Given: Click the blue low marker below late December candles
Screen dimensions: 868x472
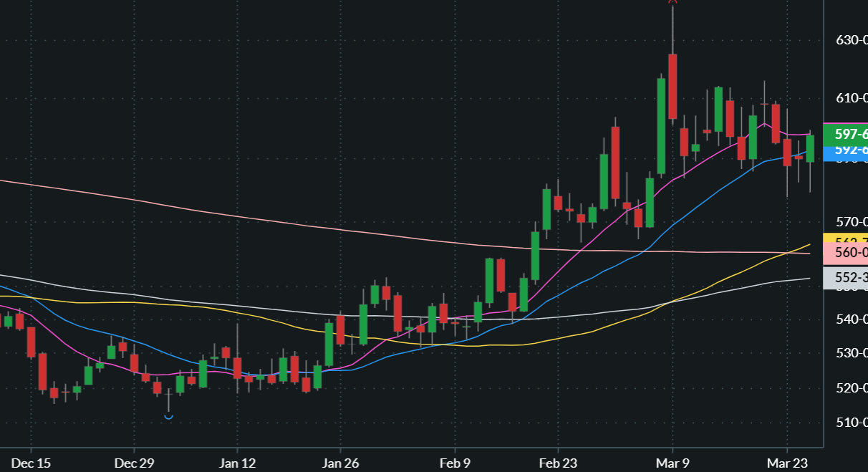Looking at the screenshot, I should 168,416.
